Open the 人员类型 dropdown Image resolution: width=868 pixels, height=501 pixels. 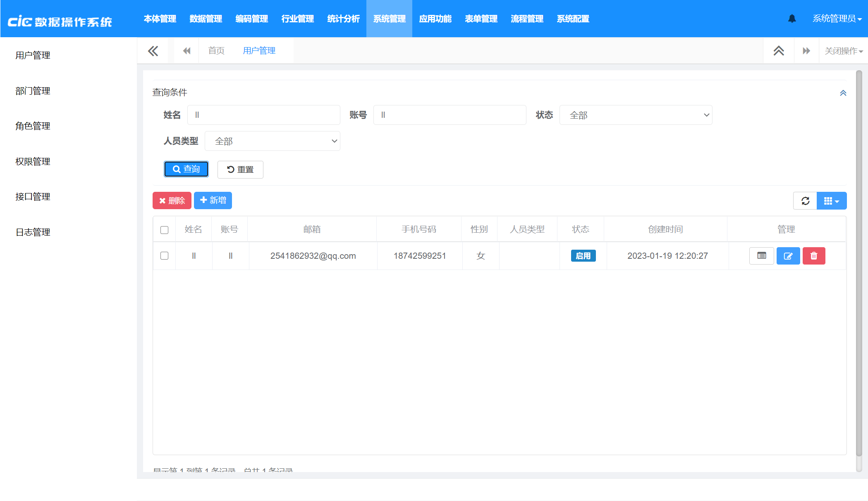(x=273, y=141)
